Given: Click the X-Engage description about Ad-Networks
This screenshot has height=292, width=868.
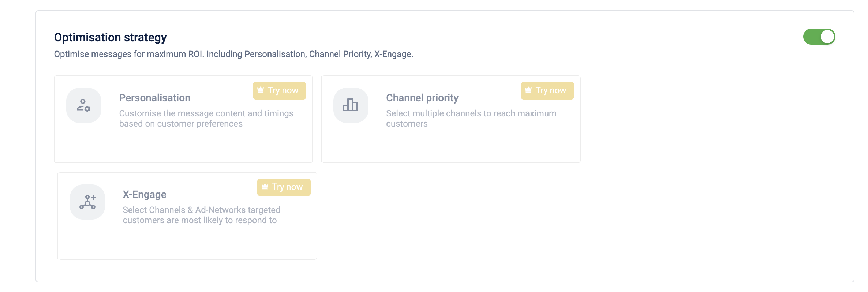Looking at the screenshot, I should pyautogui.click(x=202, y=215).
